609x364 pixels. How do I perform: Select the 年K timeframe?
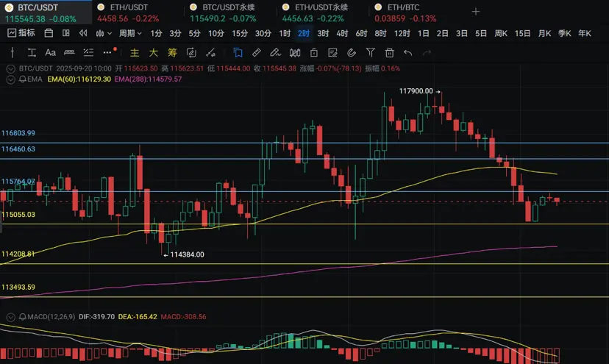tap(585, 33)
